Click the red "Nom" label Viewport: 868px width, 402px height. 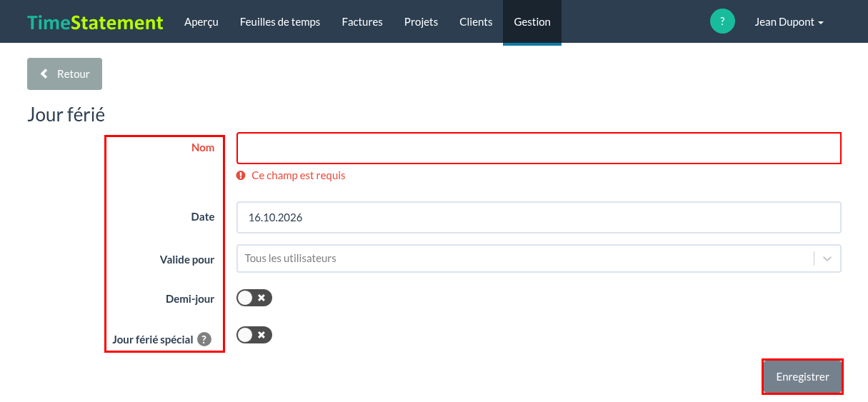pos(203,148)
